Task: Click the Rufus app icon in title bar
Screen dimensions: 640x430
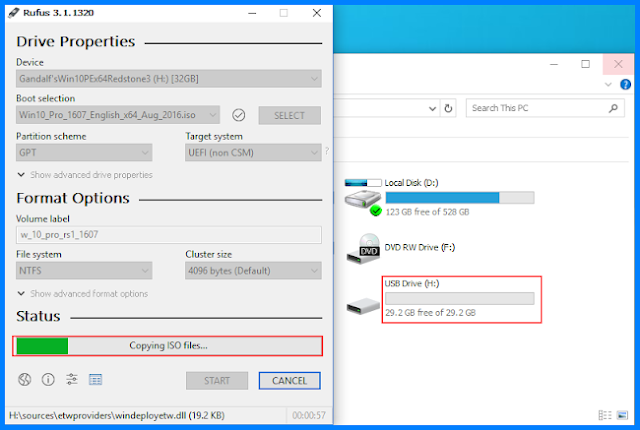Action: (13, 13)
